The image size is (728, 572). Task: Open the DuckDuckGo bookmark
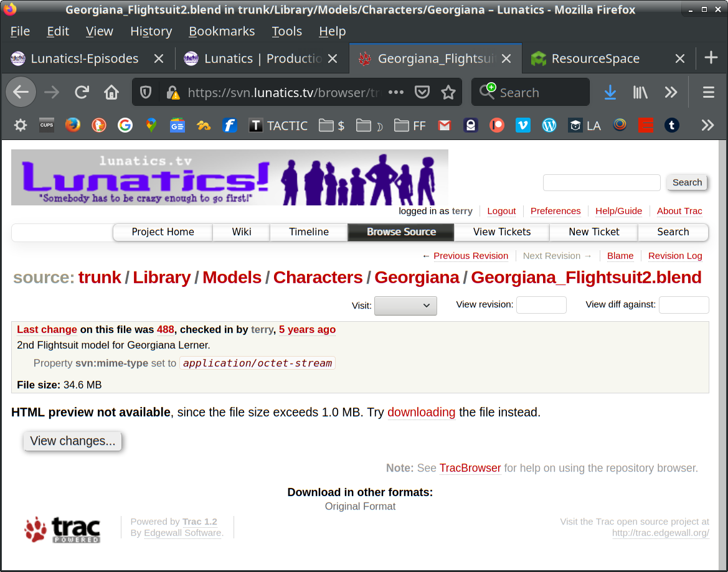[99, 126]
